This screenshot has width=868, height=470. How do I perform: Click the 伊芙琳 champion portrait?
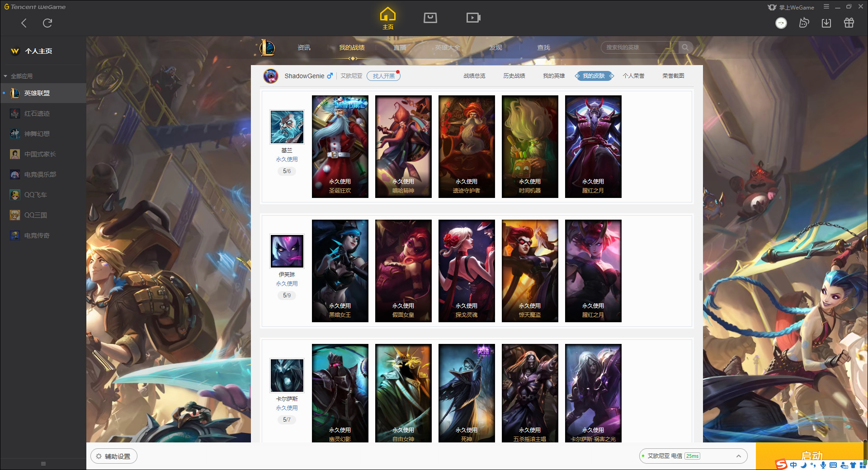coord(287,251)
